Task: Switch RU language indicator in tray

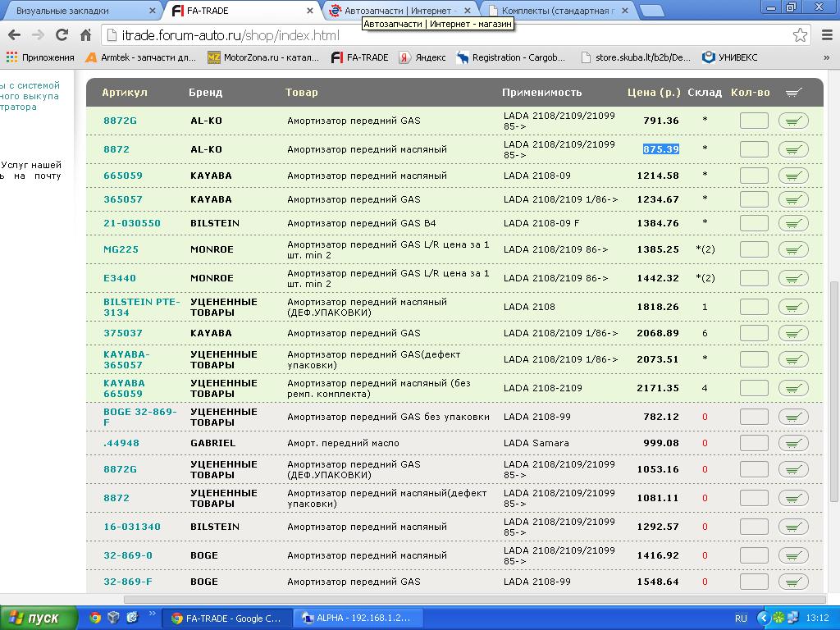Action: pyautogui.click(x=741, y=619)
